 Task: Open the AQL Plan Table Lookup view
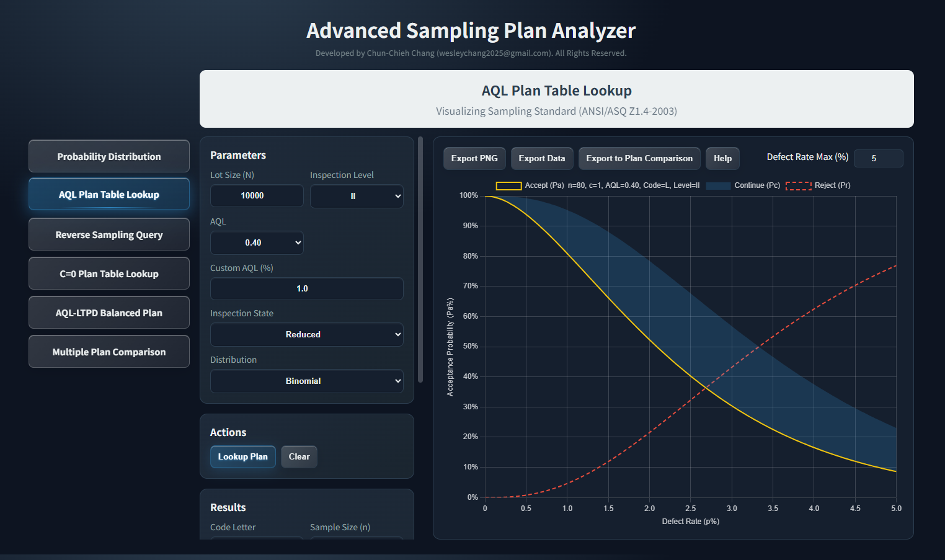click(x=109, y=194)
